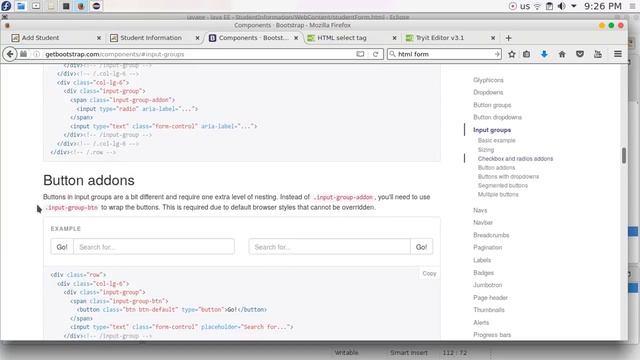Open Button groups in the sidebar
Viewport: 640px width, 360px height.
tap(492, 105)
